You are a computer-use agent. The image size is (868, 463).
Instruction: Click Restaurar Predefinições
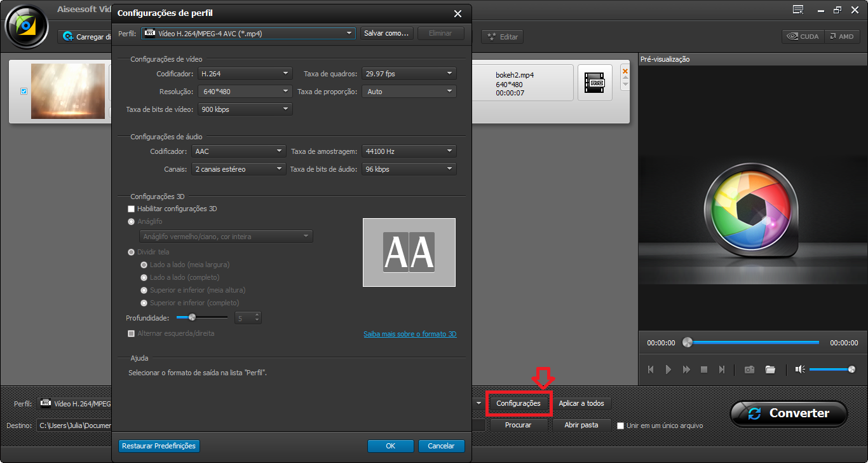pos(158,446)
